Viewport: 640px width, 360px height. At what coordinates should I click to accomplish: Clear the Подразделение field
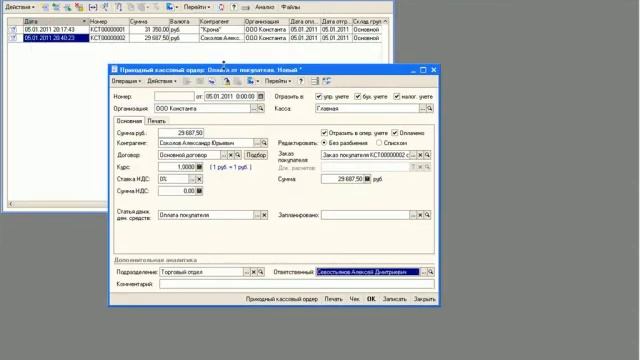point(253,272)
